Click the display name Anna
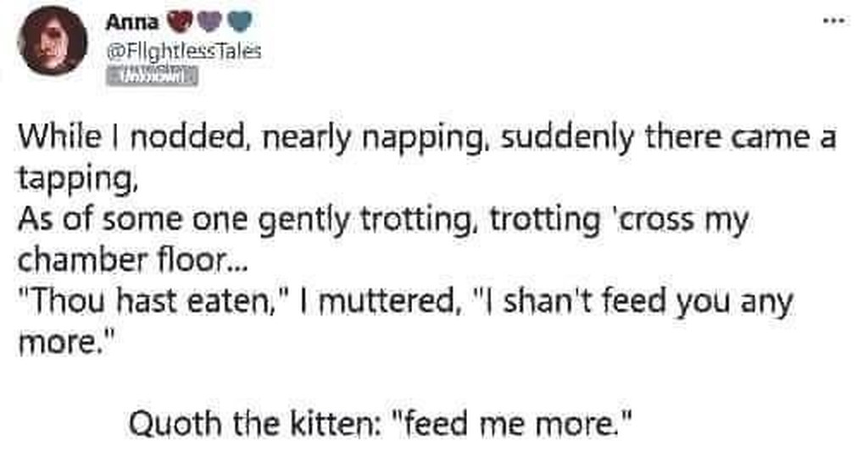868x453 pixels. [132, 23]
